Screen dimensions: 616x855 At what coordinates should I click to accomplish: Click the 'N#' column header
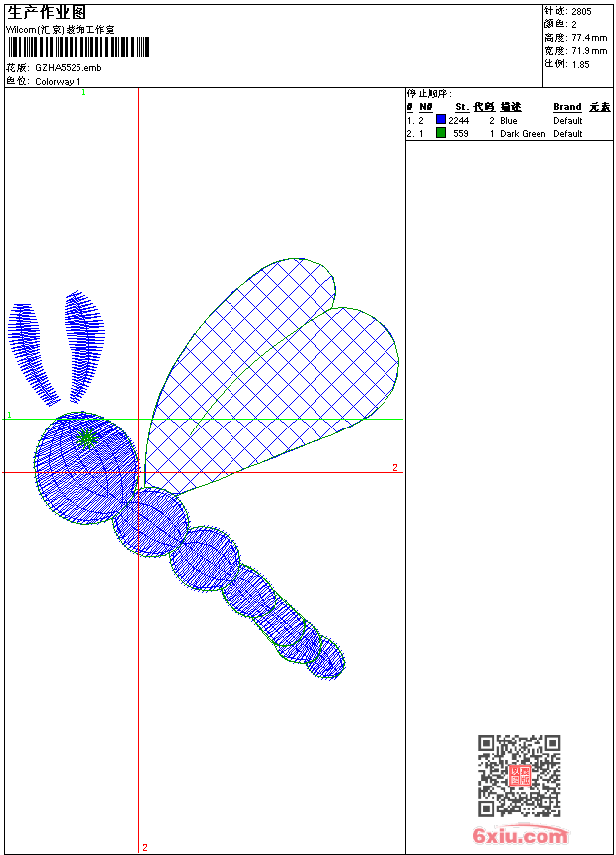click(426, 107)
